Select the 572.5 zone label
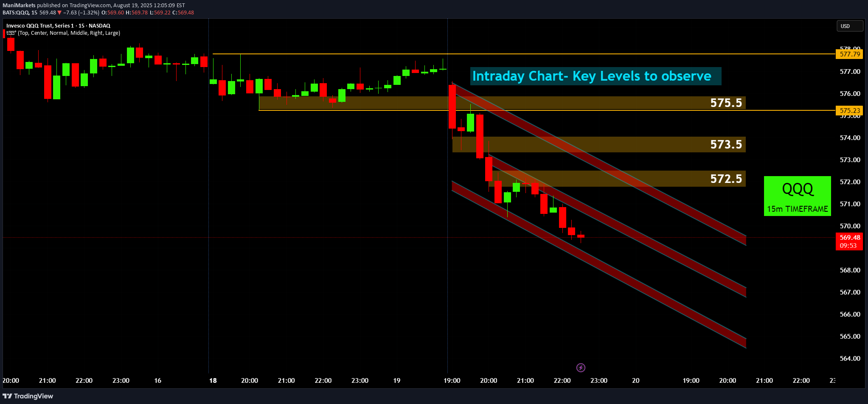 [726, 179]
